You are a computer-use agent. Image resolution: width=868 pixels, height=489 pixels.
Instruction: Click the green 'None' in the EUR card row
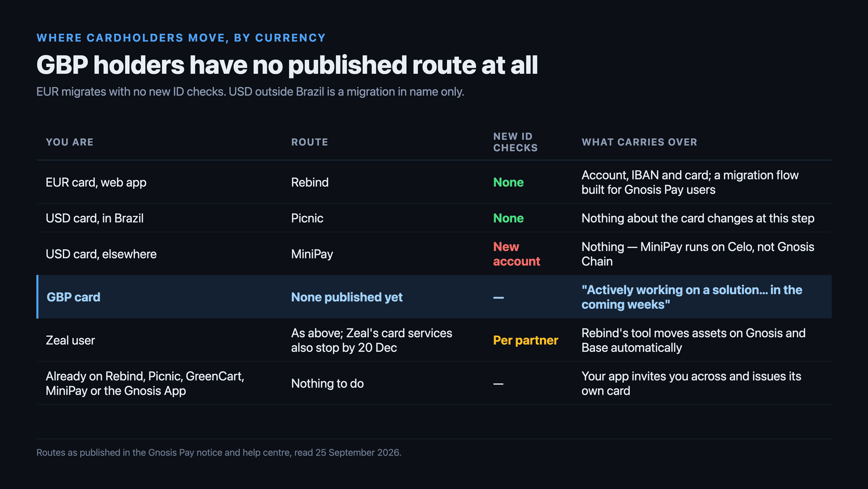tap(508, 182)
